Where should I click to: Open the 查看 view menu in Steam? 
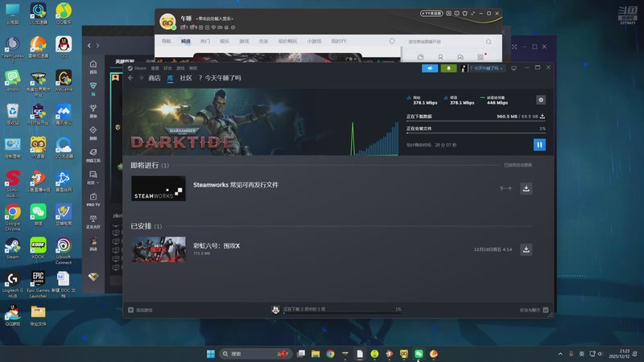point(155,68)
